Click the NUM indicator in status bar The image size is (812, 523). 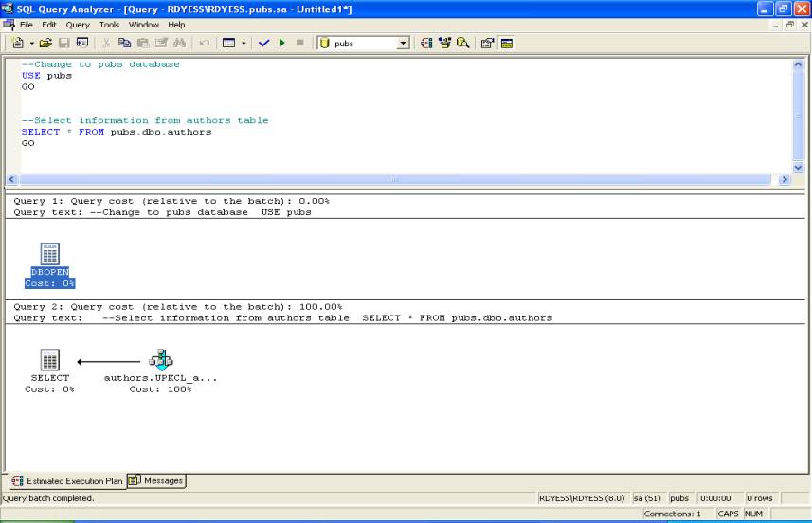pyautogui.click(x=753, y=514)
